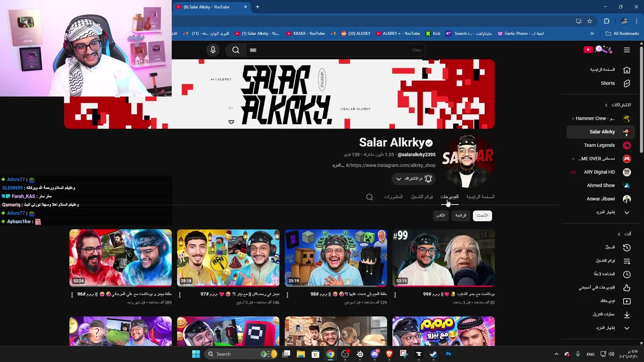The height and width of the screenshot is (362, 644).
Task: Open the All Bookmarks folder
Action: click(622, 34)
